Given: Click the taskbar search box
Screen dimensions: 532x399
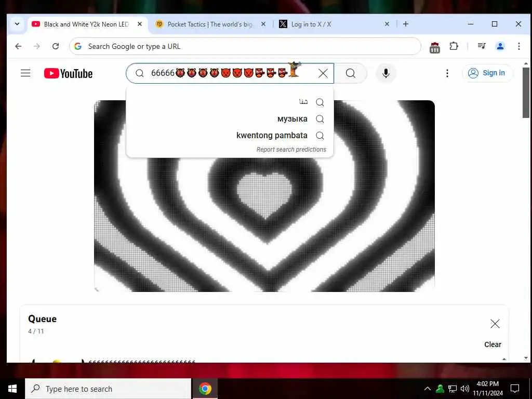Looking at the screenshot, I should (x=108, y=389).
